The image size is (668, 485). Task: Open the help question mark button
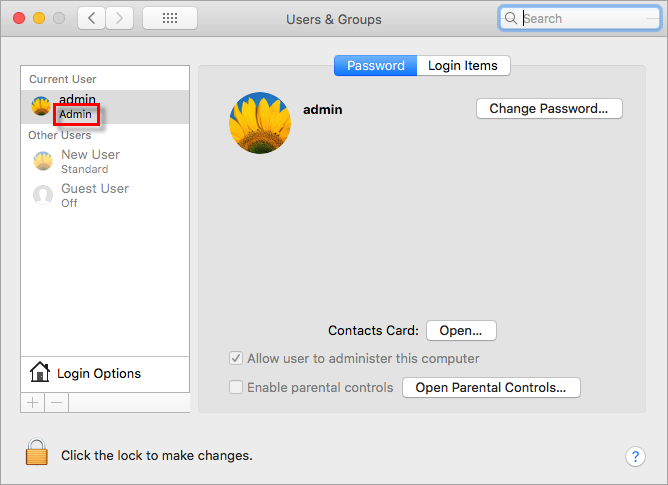pos(635,456)
